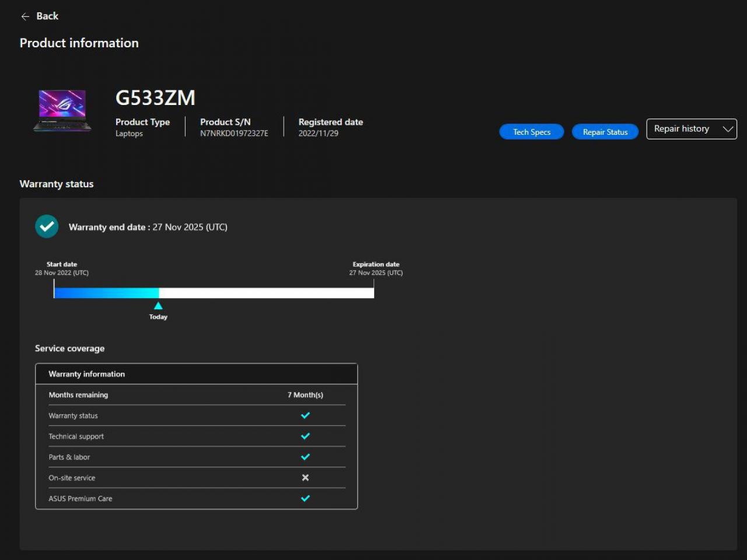Click the Months remaining row label
The width and height of the screenshot is (747, 560).
[x=78, y=395]
